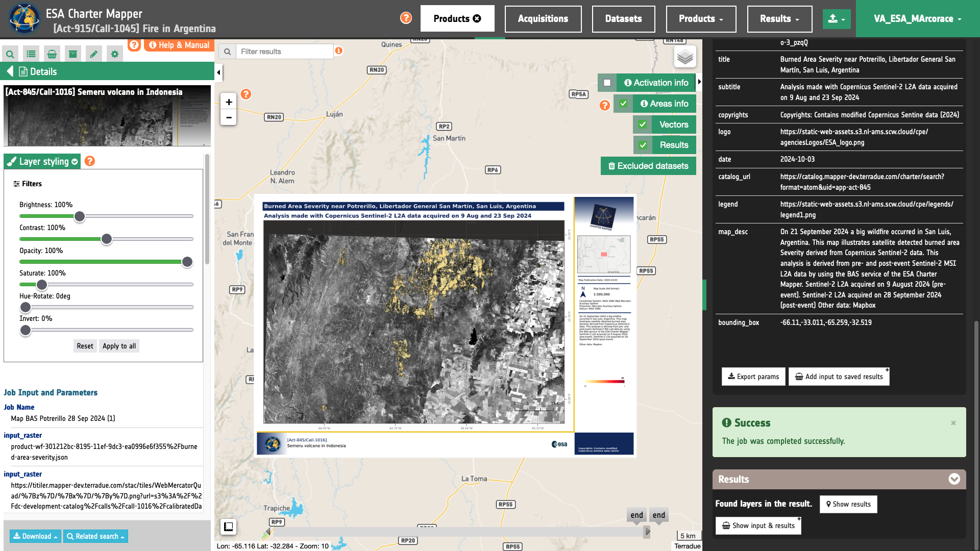The image size is (980, 551).
Task: Close the active Products tab
Action: click(477, 18)
